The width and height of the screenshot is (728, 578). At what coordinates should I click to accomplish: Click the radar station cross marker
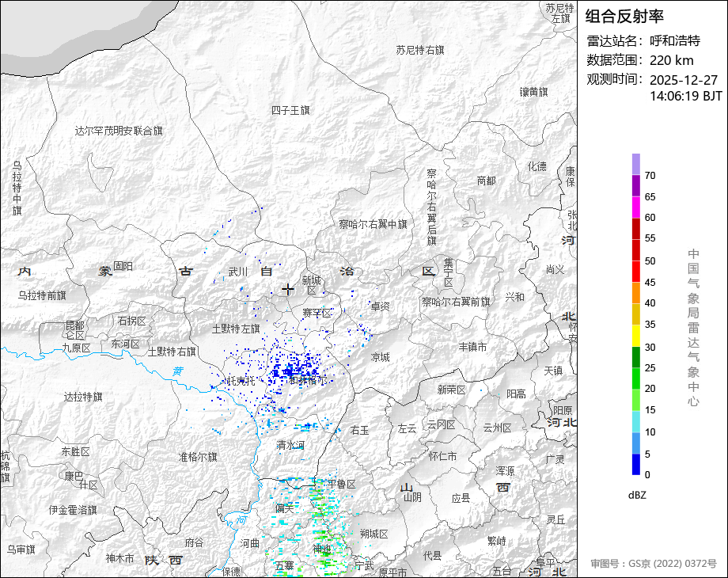pos(288,290)
